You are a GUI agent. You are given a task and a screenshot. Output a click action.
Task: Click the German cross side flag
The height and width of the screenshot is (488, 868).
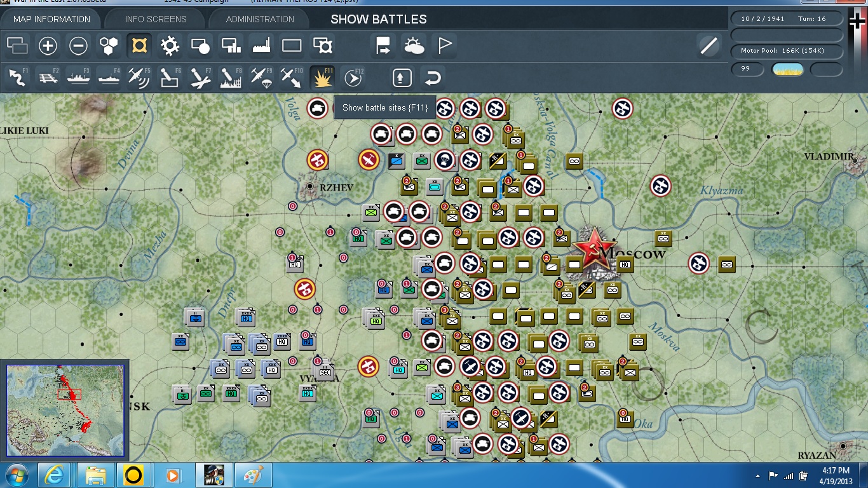coord(857,20)
